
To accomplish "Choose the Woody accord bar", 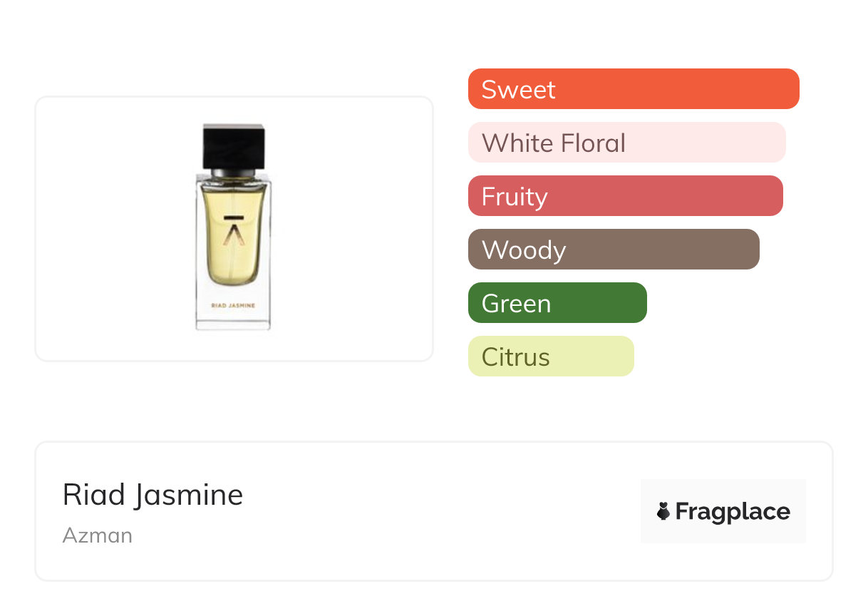I will point(613,250).
